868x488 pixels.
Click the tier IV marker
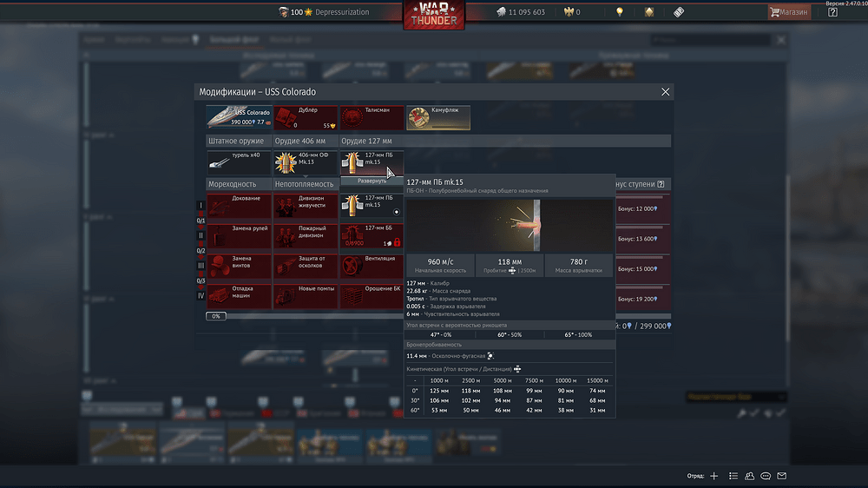(x=201, y=296)
